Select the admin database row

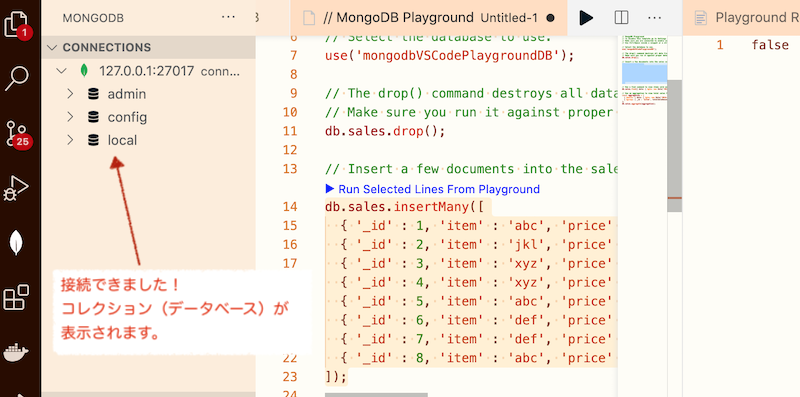pos(148,94)
